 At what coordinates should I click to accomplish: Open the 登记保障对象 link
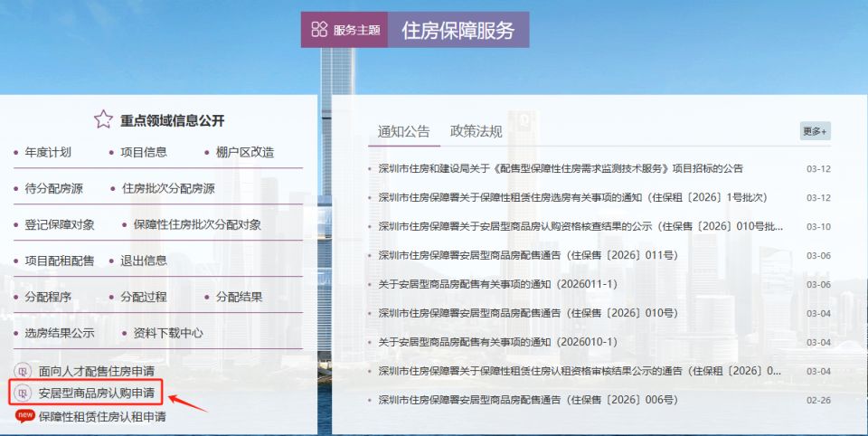[60, 224]
